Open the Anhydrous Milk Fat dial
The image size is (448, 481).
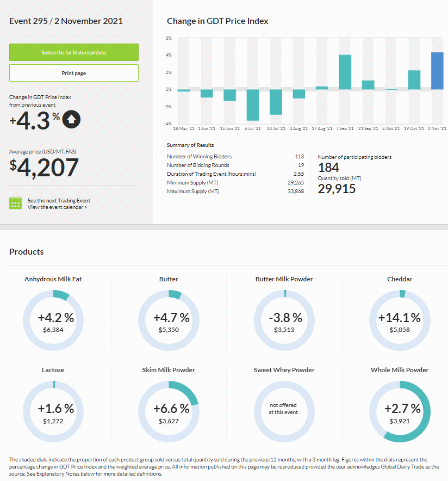[53, 320]
